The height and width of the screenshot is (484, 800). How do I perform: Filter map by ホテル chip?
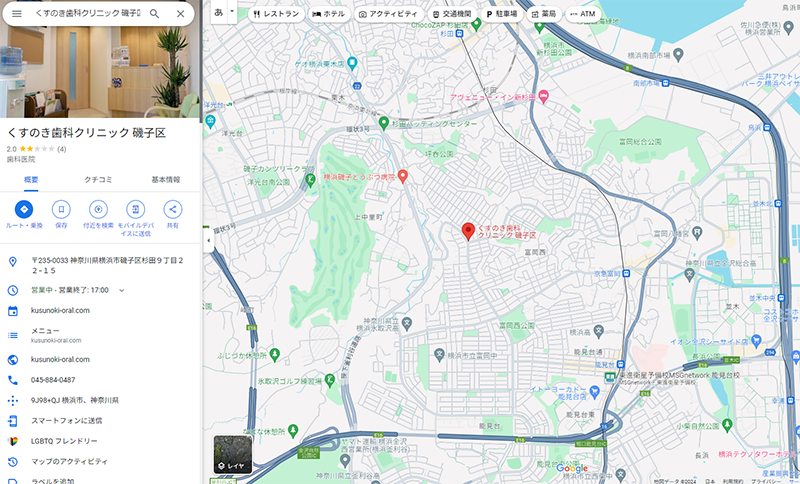(329, 14)
